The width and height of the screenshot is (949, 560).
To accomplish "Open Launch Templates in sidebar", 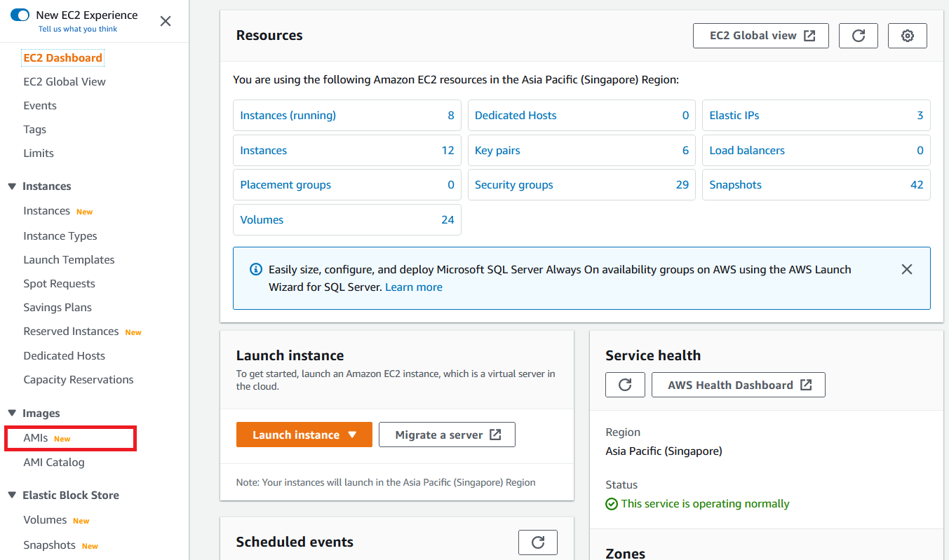I will point(69,260).
